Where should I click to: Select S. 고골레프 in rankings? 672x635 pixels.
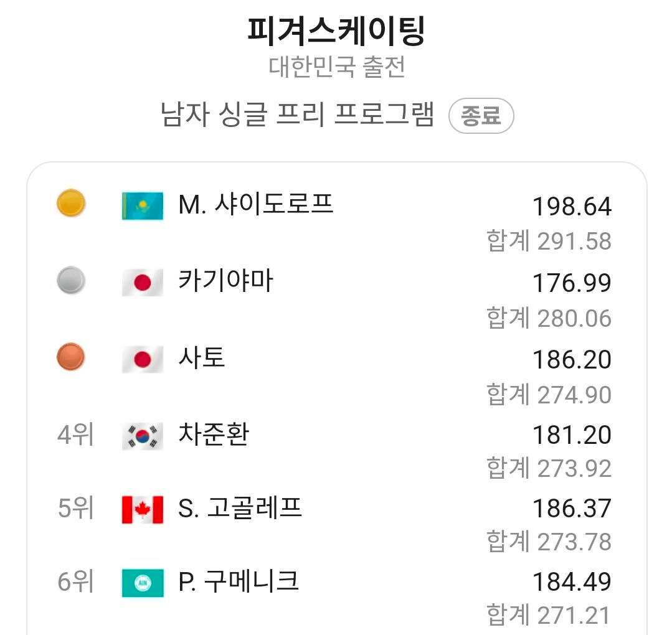(240, 509)
